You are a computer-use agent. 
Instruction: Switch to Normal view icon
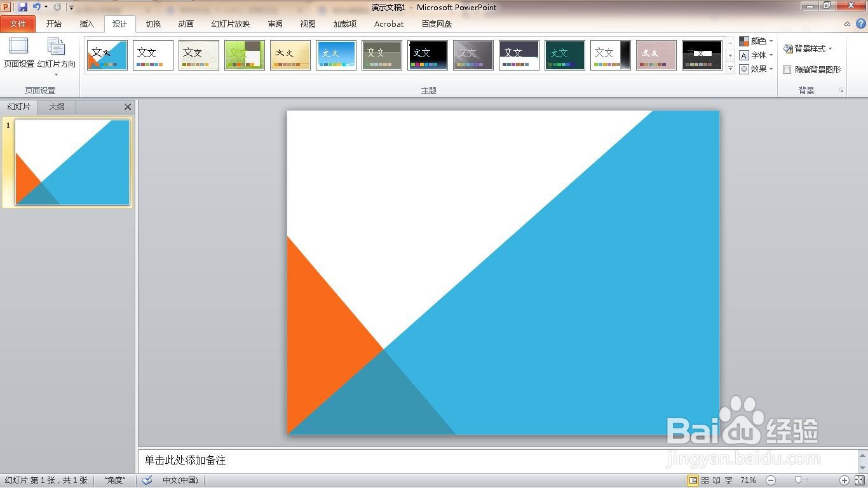693,480
